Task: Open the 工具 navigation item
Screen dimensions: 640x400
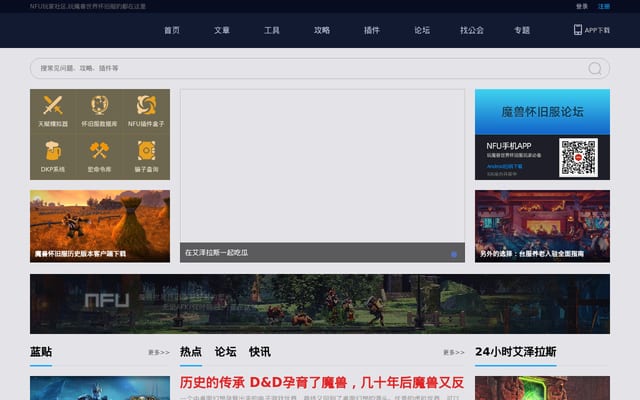Action: (271, 30)
